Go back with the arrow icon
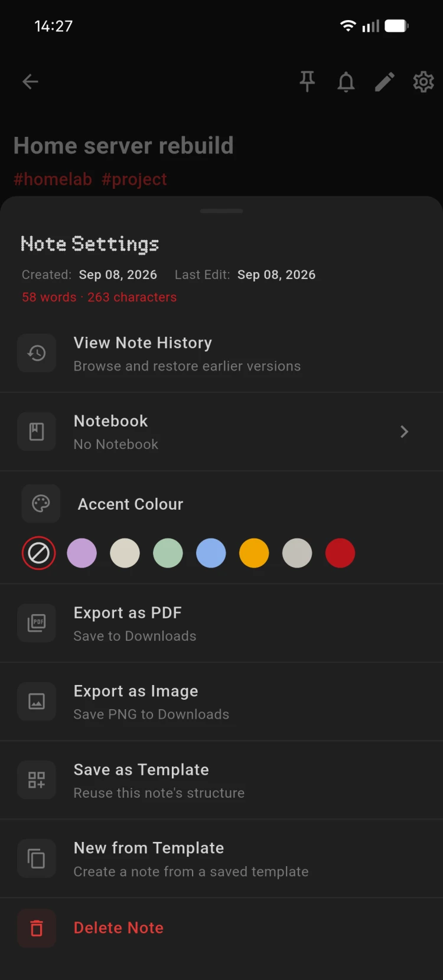443x980 pixels. pyautogui.click(x=30, y=81)
